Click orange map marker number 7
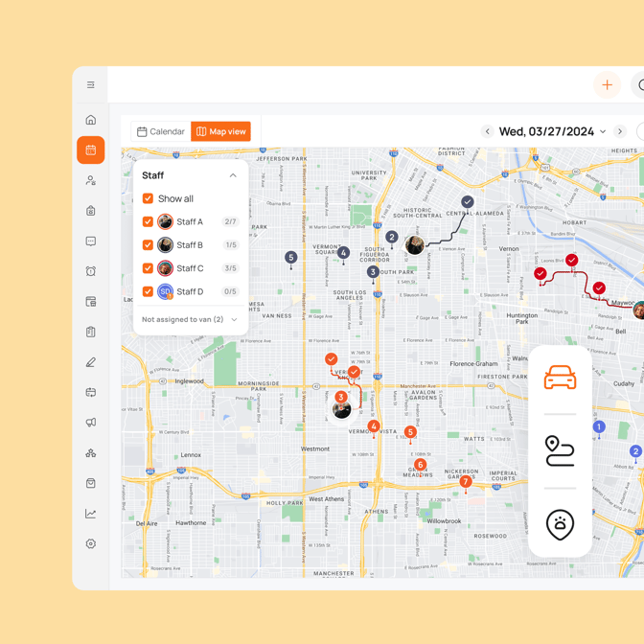The width and height of the screenshot is (644, 644). 466,481
